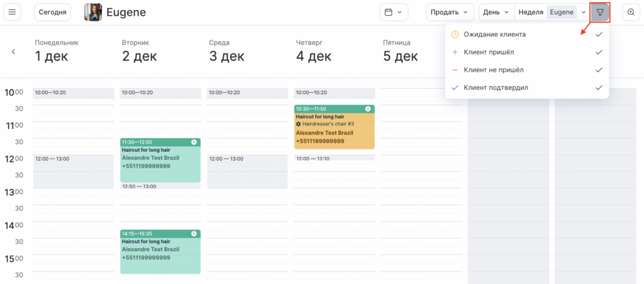Image resolution: width=644 pixels, height=284 pixels.
Task: Click the magnifier zoom icon
Action: [631, 12]
